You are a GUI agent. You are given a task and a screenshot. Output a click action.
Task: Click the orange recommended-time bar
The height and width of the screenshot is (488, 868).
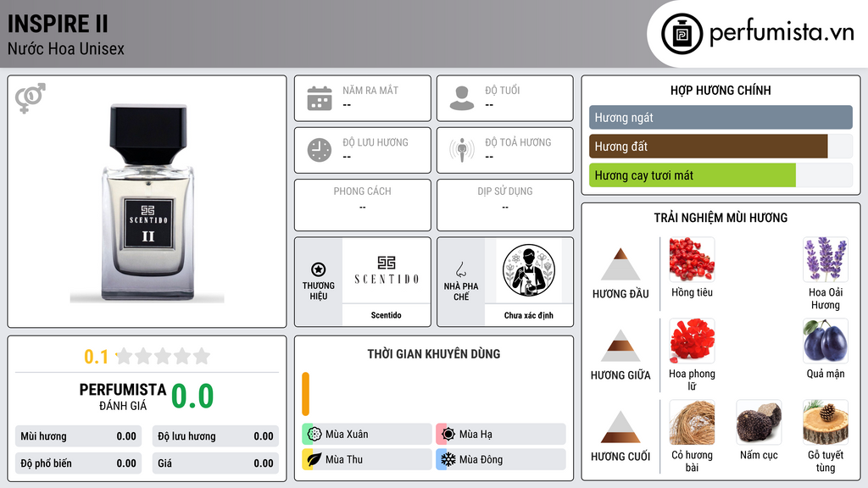(x=305, y=394)
